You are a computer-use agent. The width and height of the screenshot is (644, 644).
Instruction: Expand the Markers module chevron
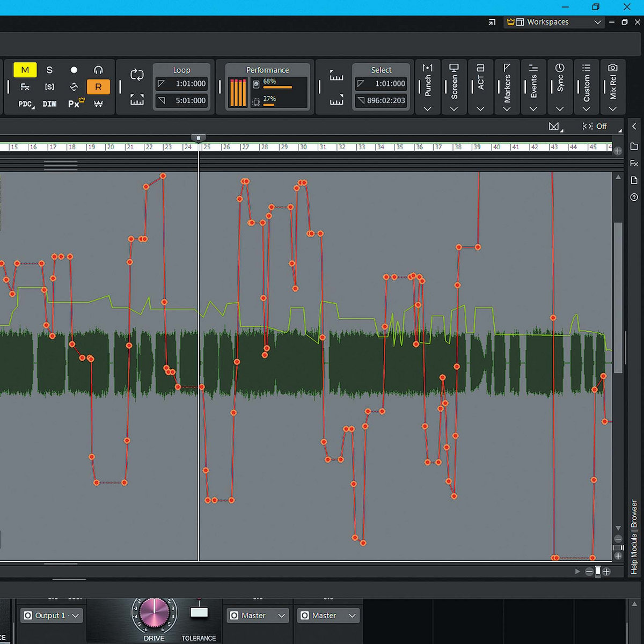coord(507,109)
